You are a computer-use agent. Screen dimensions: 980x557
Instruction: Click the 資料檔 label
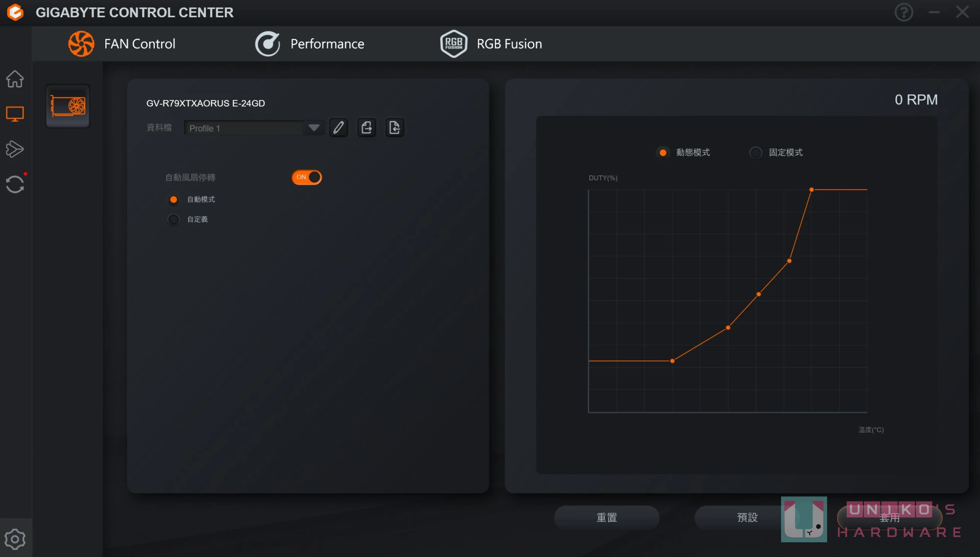point(159,127)
